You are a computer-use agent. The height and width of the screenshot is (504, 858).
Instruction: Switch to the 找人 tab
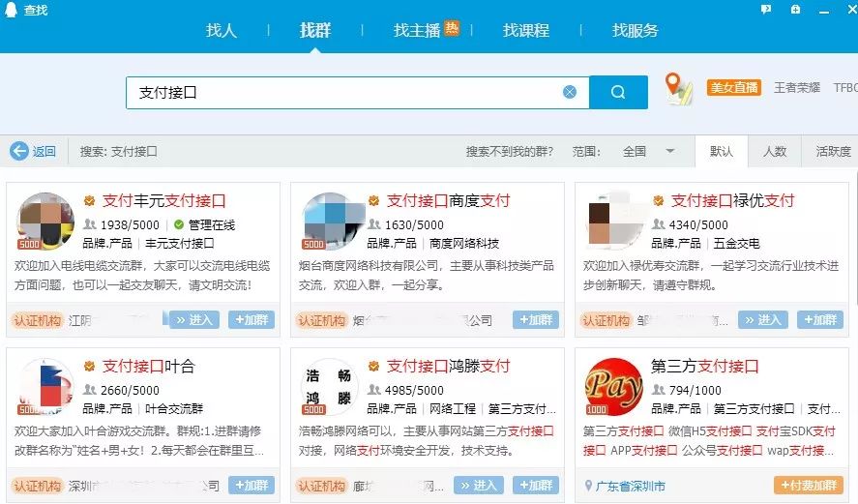point(222,30)
